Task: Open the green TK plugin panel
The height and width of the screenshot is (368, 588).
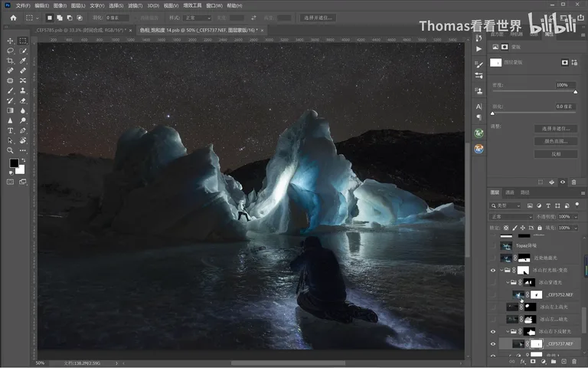Action: pos(479,133)
